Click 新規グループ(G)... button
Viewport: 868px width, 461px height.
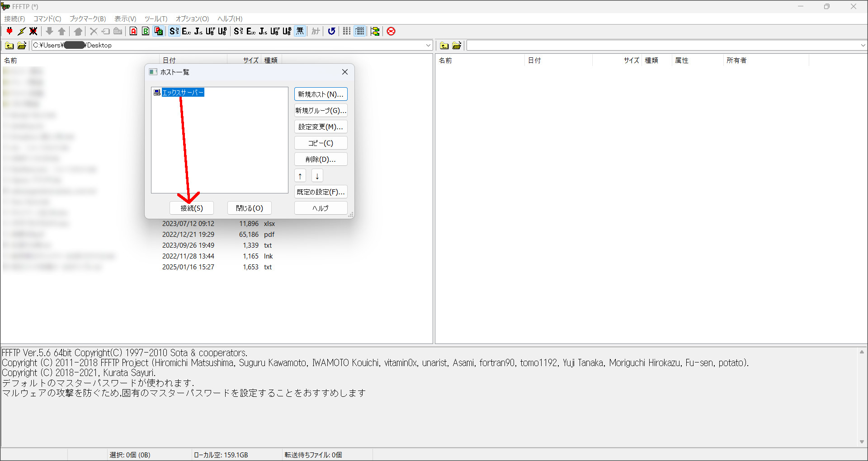click(x=321, y=110)
